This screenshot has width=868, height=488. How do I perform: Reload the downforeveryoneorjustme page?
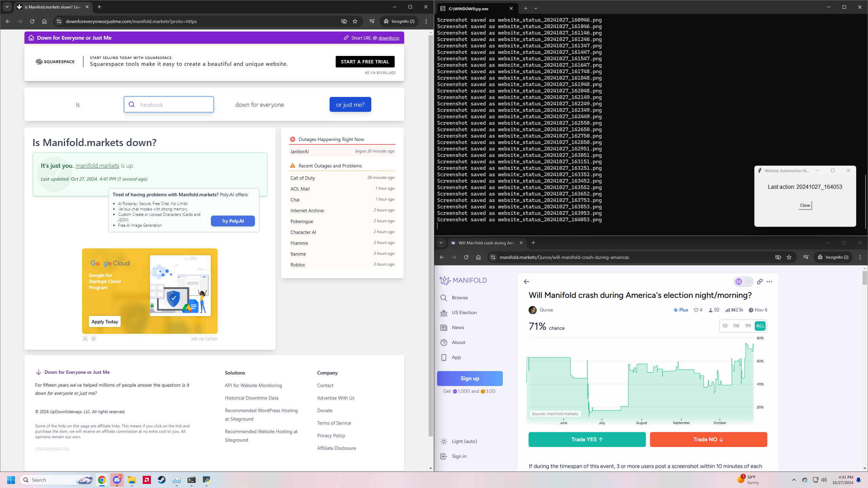(32, 21)
